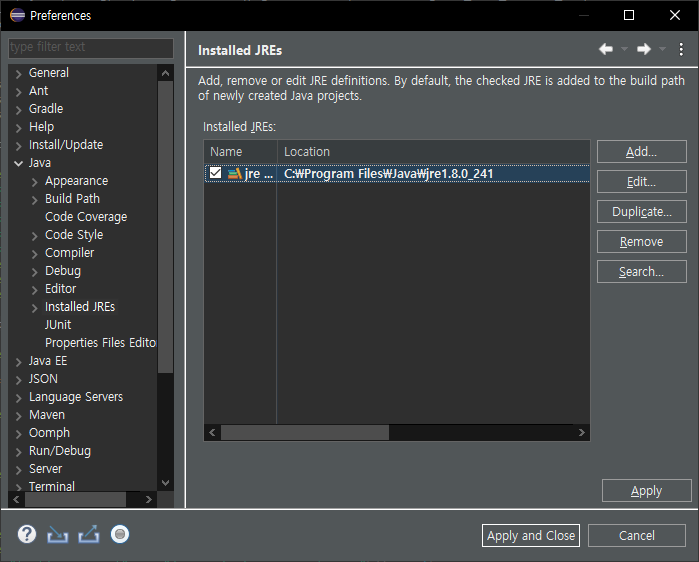This screenshot has width=699, height=562.
Task: Collapse the Java tree node
Action: [x=18, y=164]
